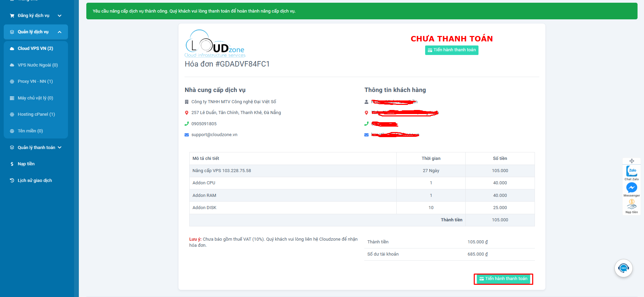Collapse the Quản lý dịch vụ section
644x297 pixels.
(x=36, y=32)
